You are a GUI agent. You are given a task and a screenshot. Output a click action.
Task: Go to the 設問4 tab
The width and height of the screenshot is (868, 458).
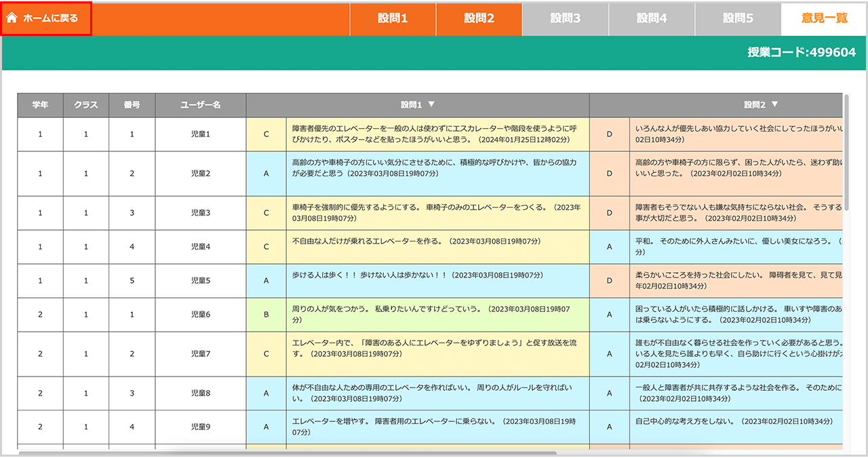652,18
